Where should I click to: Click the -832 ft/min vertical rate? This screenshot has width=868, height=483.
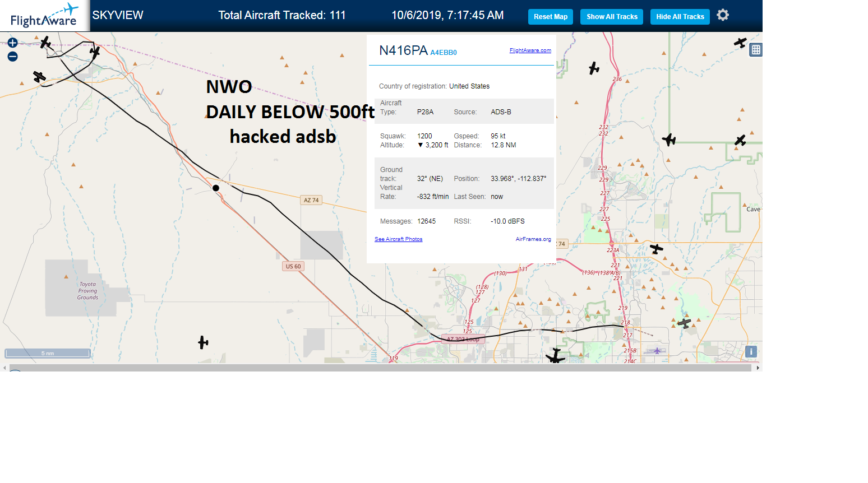pyautogui.click(x=433, y=197)
